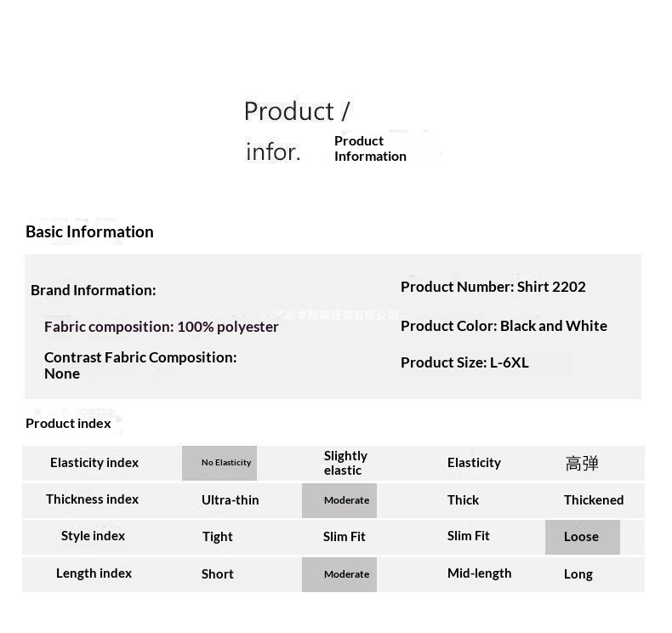This screenshot has width=672, height=633.
Task: Select the No Elasticity highlighted cell
Action: point(219,463)
